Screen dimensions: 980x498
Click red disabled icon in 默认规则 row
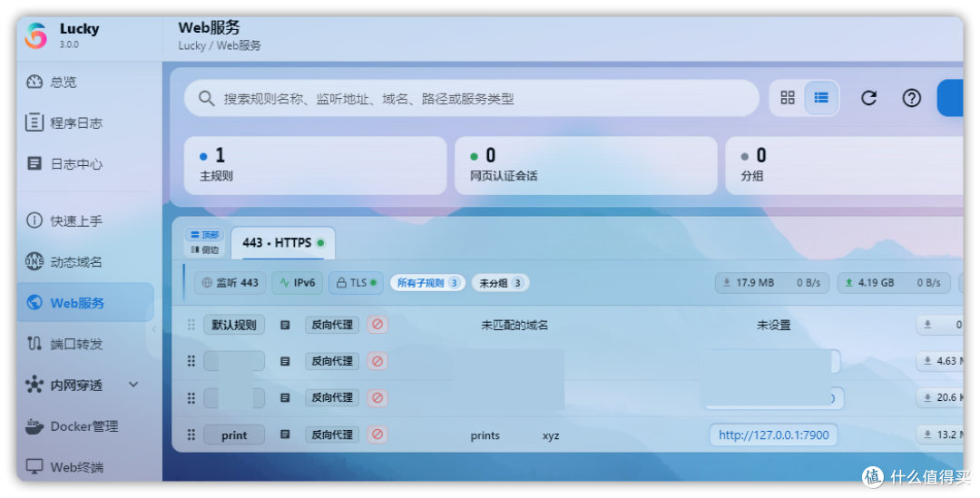[x=377, y=325]
